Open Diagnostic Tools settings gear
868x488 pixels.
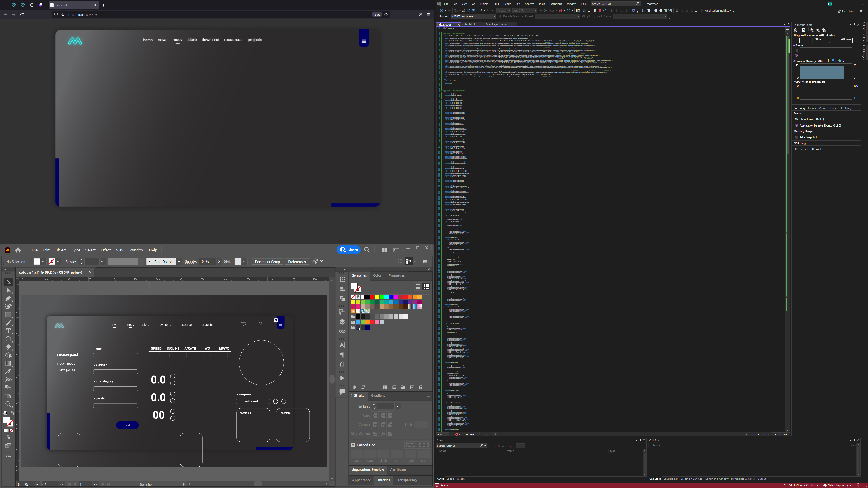(796, 30)
